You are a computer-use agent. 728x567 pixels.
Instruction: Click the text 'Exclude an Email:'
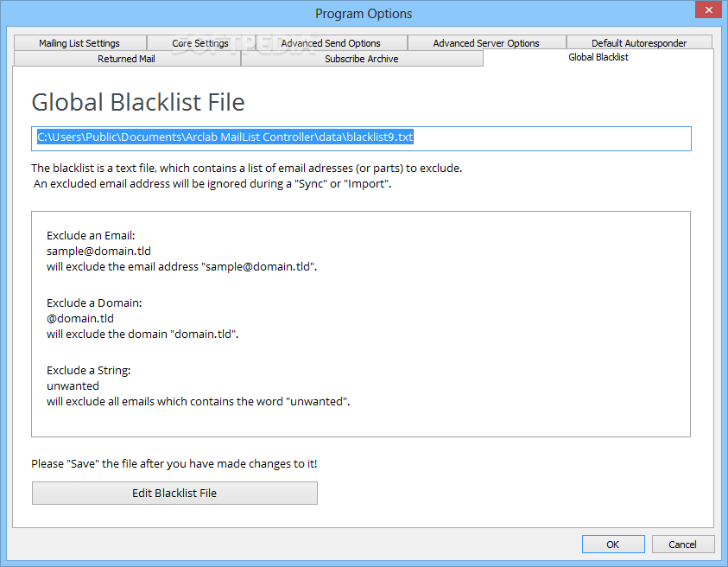tap(91, 236)
